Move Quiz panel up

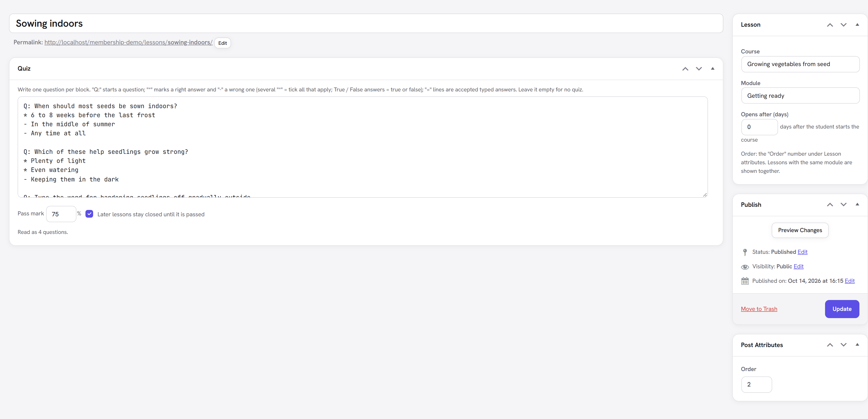[x=685, y=69]
